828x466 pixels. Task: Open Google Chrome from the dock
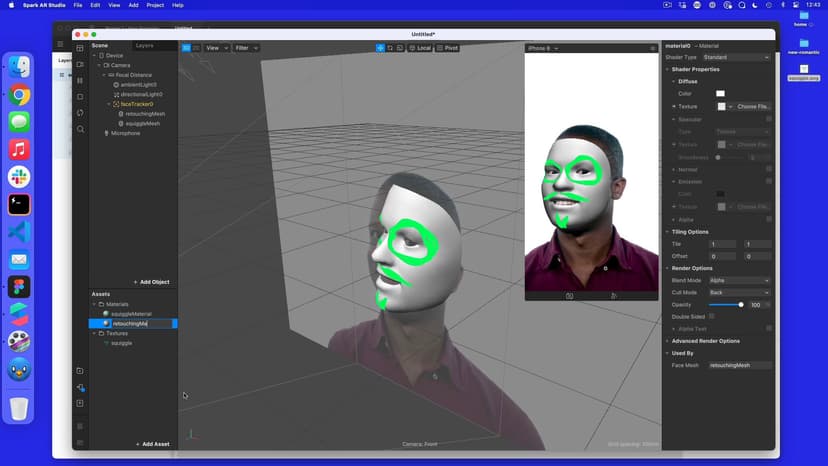pyautogui.click(x=19, y=95)
